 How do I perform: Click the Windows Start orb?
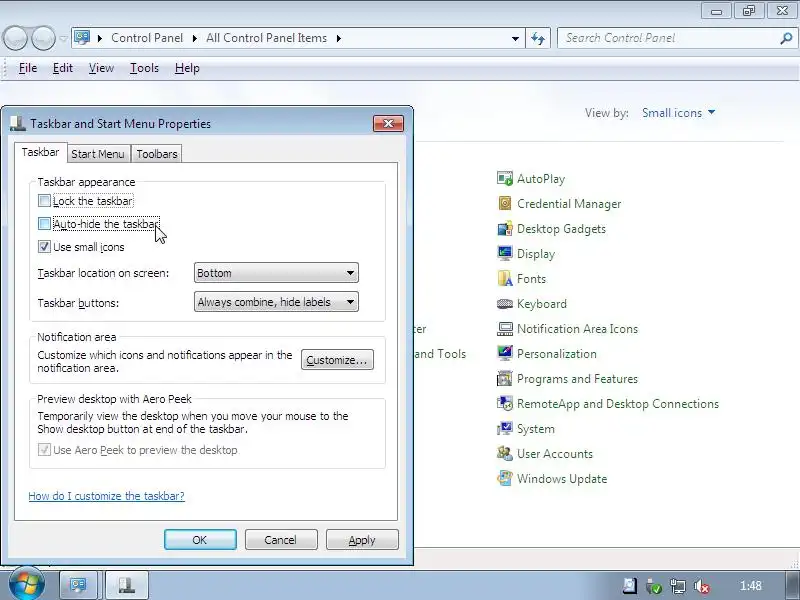click(26, 584)
